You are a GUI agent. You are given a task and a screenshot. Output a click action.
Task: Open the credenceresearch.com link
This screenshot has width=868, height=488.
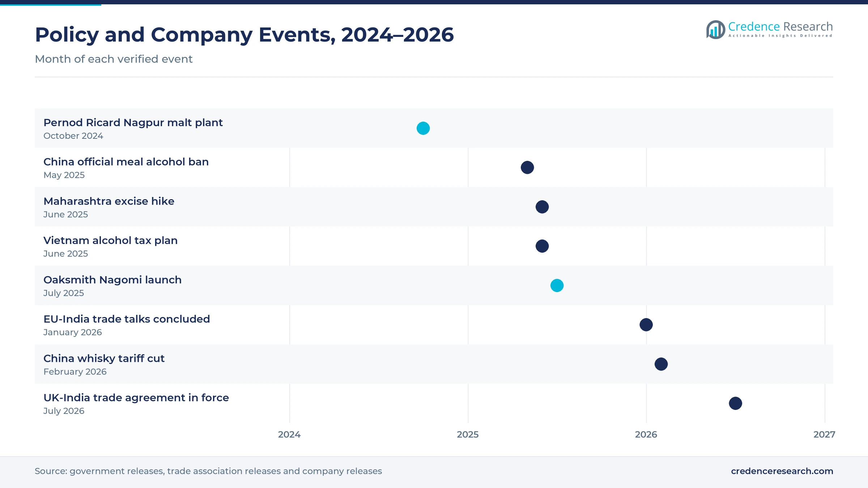pos(782,471)
